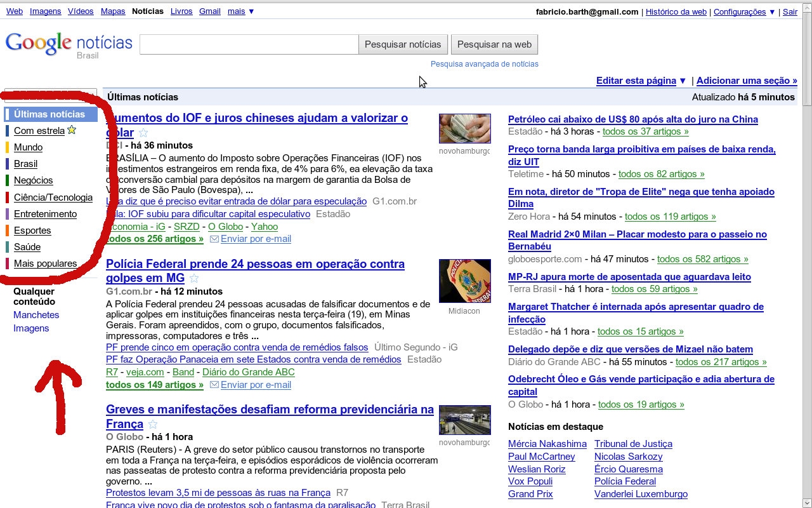
Task: Open 'PF prende cinco em operação' related link
Action: 237,347
